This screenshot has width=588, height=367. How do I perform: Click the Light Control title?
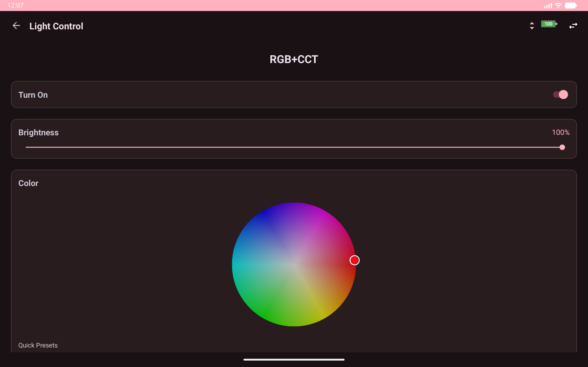pos(56,26)
